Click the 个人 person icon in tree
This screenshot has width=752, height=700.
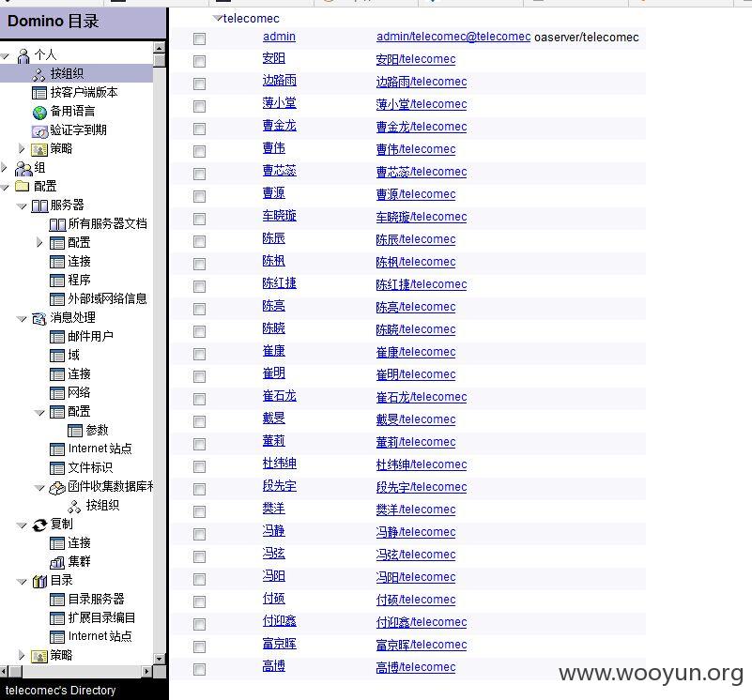click(23, 55)
